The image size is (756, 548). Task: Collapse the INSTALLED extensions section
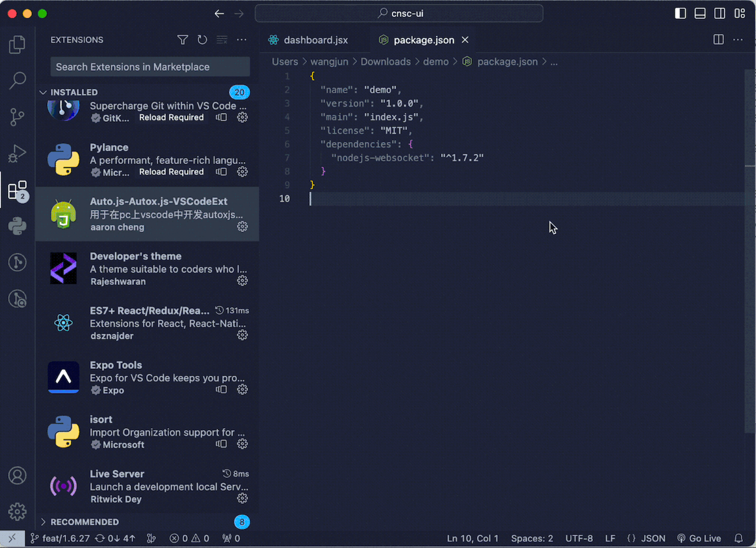[43, 92]
